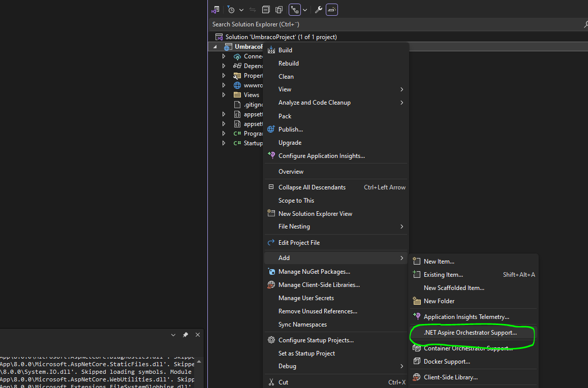Expand the Connected Services node
This screenshot has height=388, width=588.
(x=224, y=56)
